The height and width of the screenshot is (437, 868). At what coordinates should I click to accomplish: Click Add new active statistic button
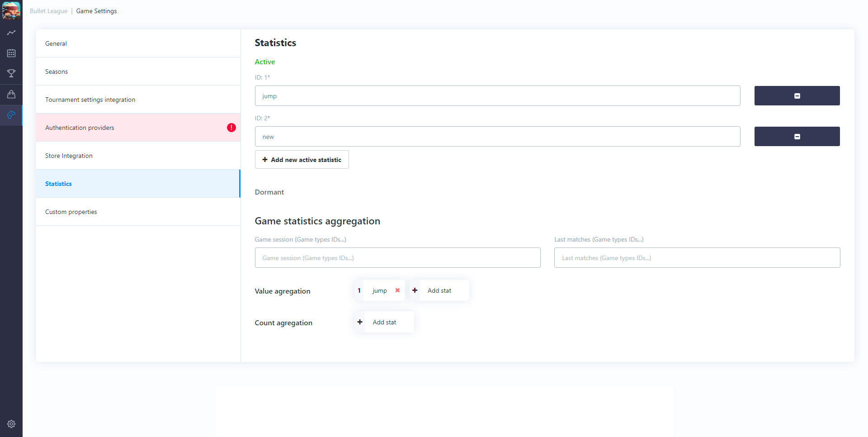(x=302, y=160)
